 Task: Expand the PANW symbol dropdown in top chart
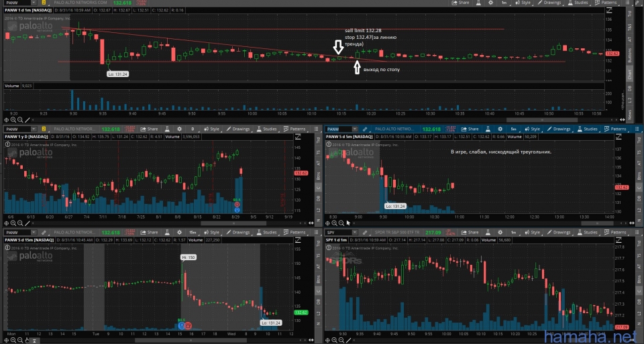click(34, 3)
